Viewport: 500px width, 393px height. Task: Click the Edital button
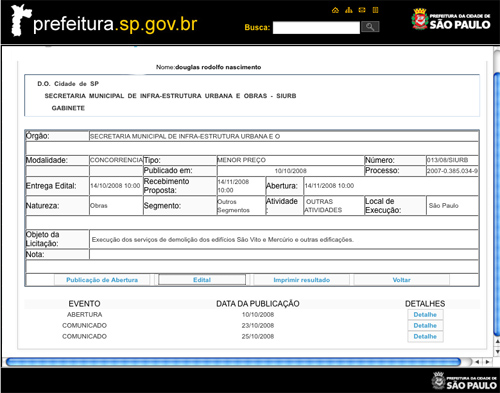tap(202, 280)
